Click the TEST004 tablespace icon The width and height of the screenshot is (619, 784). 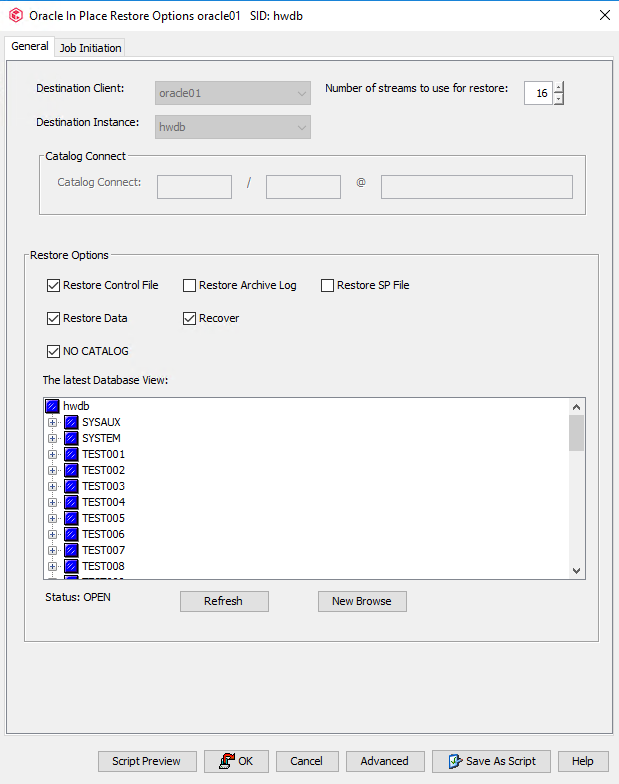point(71,502)
